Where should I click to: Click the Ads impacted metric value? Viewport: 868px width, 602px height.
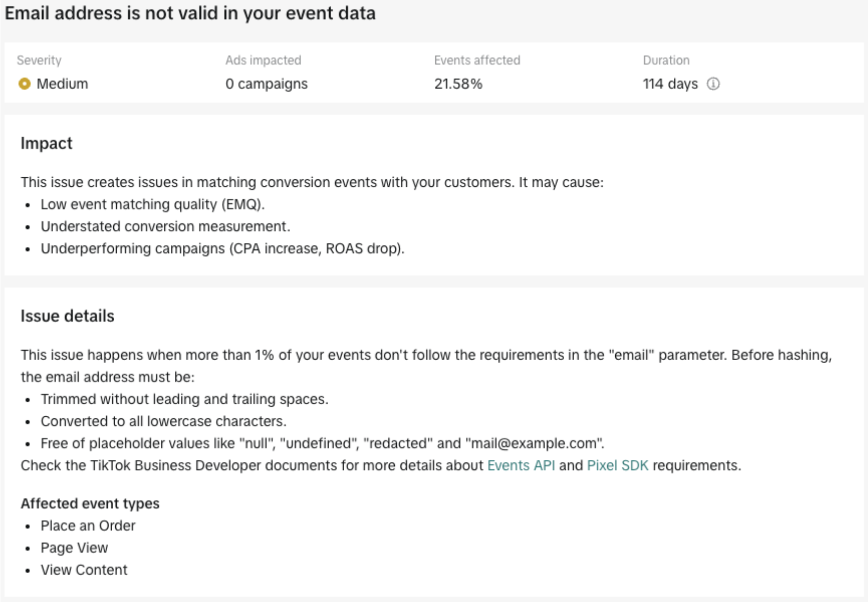(266, 83)
